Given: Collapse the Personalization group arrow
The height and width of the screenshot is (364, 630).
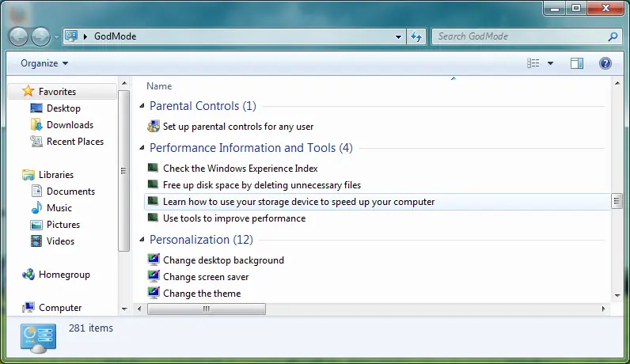Looking at the screenshot, I should 142,240.
